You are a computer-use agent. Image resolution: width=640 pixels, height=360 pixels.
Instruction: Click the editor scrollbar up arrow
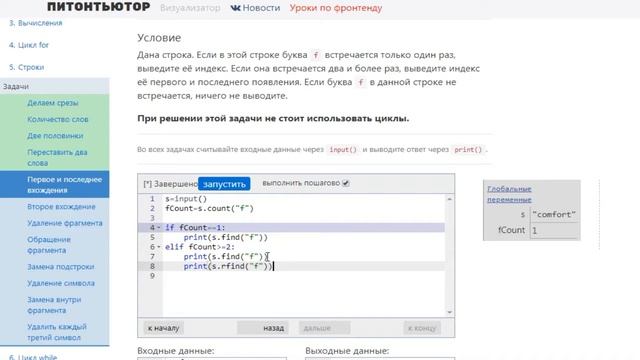click(x=449, y=199)
